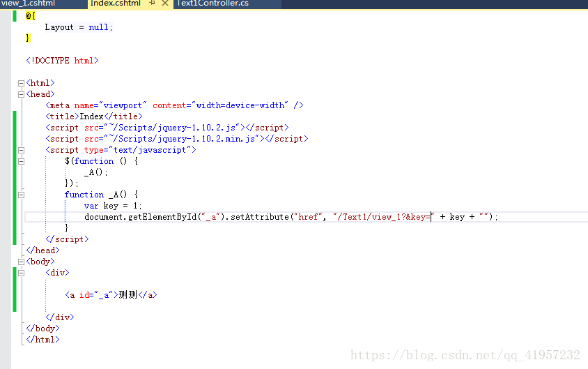This screenshot has height=369, width=588.
Task: Click the Layout = null line
Action: click(79, 27)
